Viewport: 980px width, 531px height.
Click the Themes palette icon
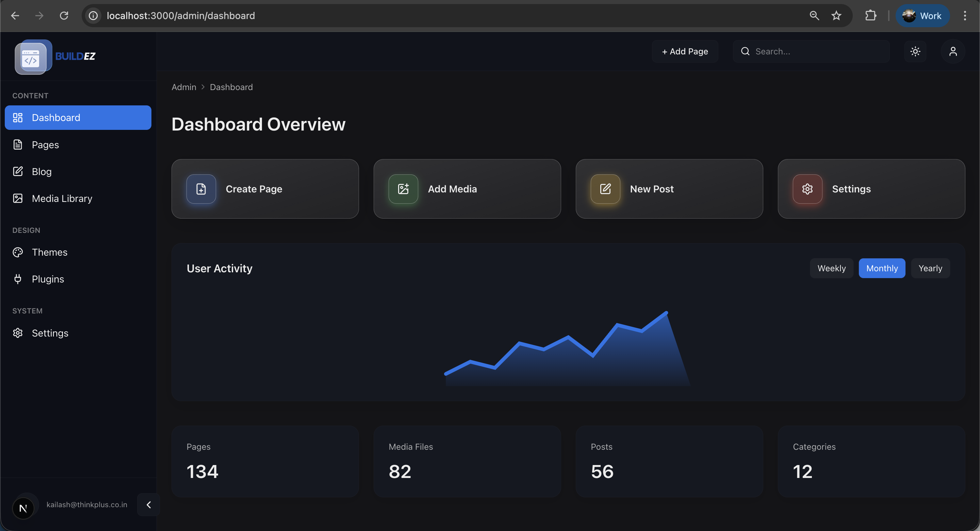(x=18, y=252)
